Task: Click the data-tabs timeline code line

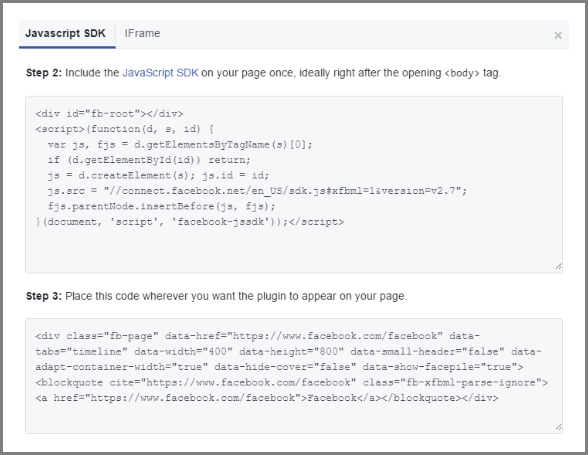Action: tap(288, 351)
